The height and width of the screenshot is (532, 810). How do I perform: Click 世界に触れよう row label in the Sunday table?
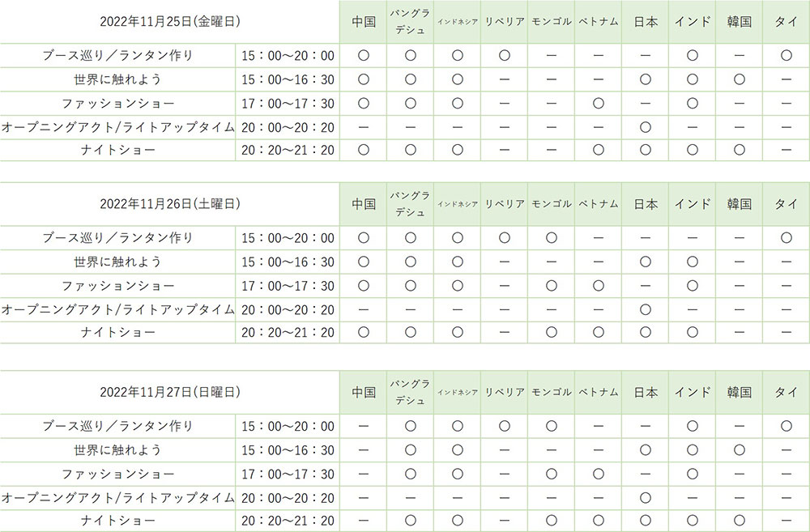click(117, 449)
